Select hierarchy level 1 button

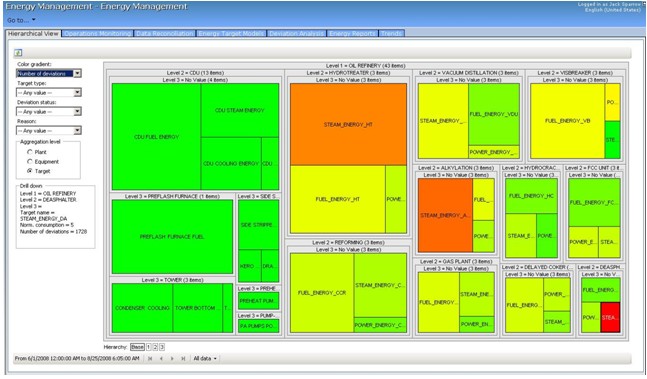click(x=149, y=347)
